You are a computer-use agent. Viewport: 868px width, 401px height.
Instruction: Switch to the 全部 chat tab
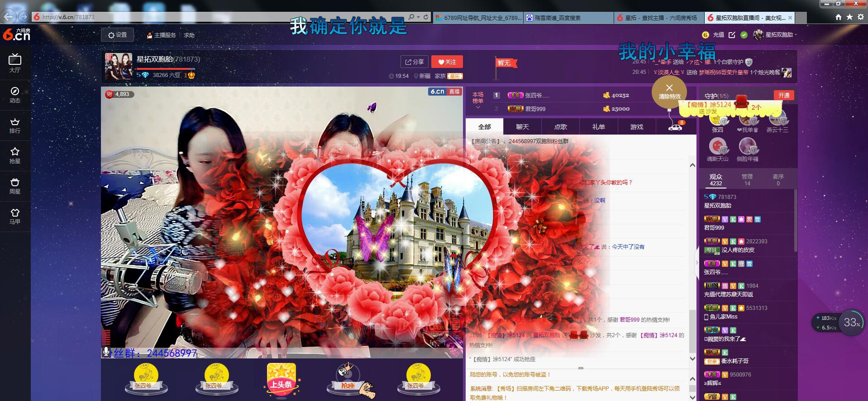pos(485,126)
